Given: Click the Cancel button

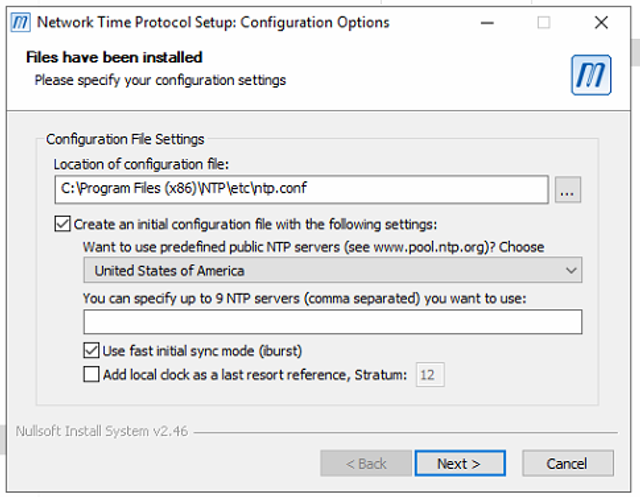Looking at the screenshot, I should click(567, 463).
